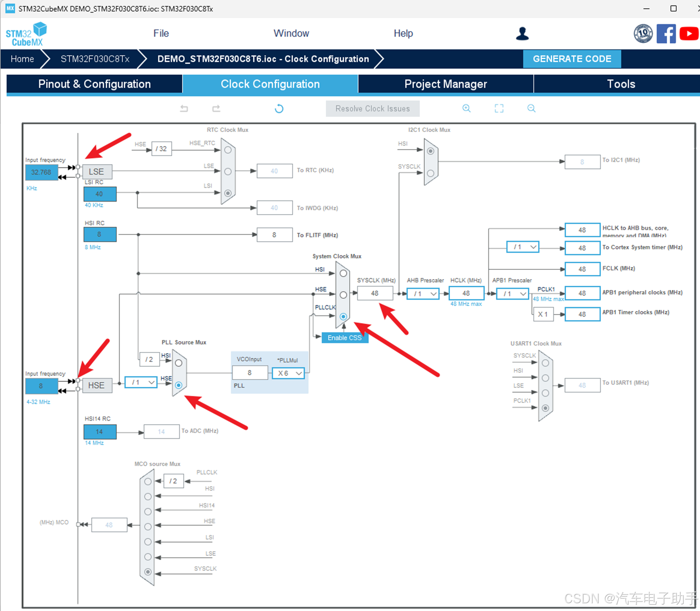Click the refresh clock tree icon
700x611 pixels.
click(x=279, y=108)
